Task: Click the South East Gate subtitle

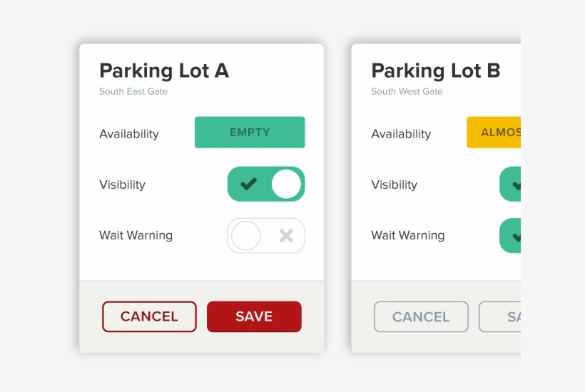Action: [x=133, y=91]
